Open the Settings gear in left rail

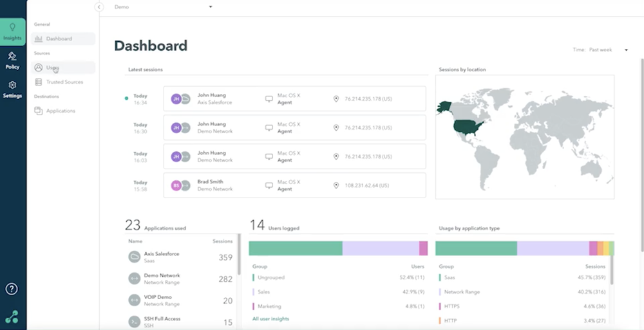tap(12, 89)
